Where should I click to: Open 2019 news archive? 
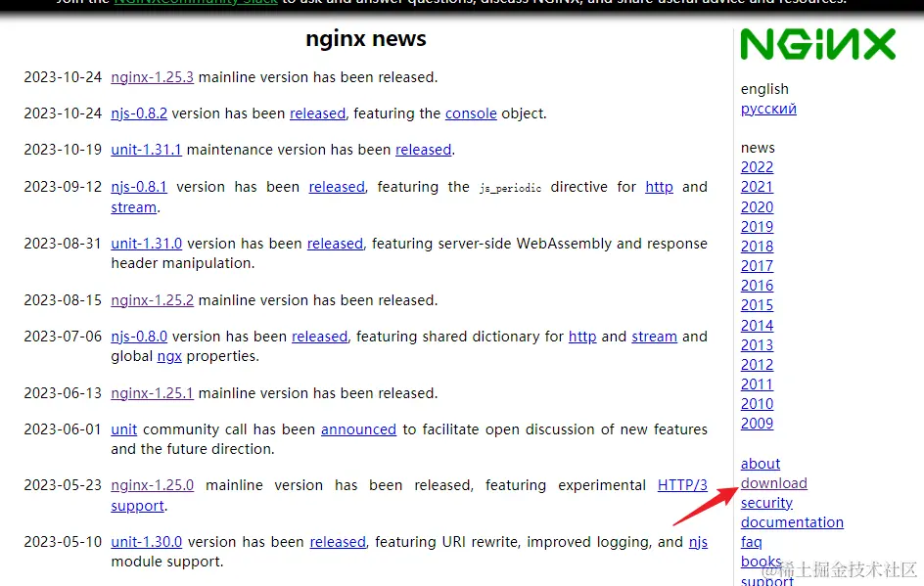(757, 227)
